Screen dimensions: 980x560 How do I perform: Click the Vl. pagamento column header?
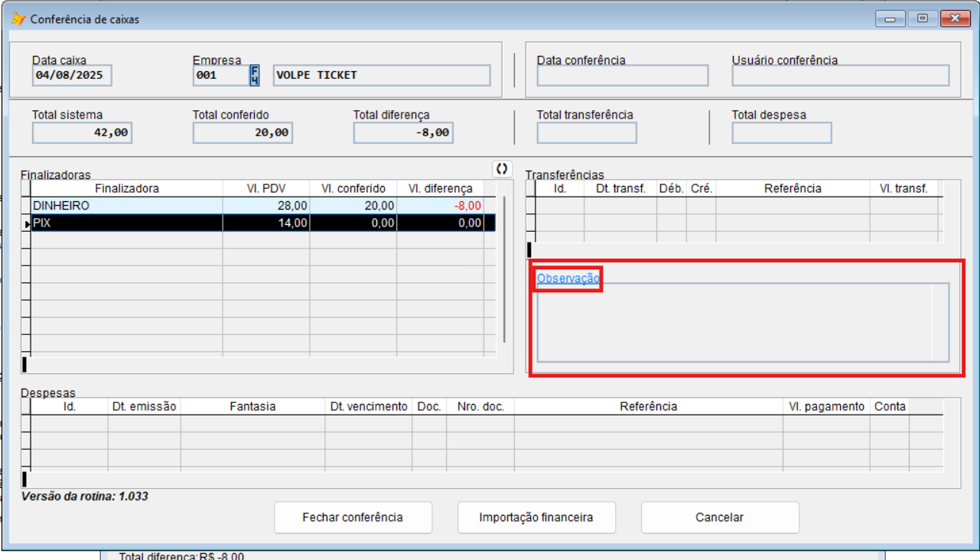tap(827, 406)
